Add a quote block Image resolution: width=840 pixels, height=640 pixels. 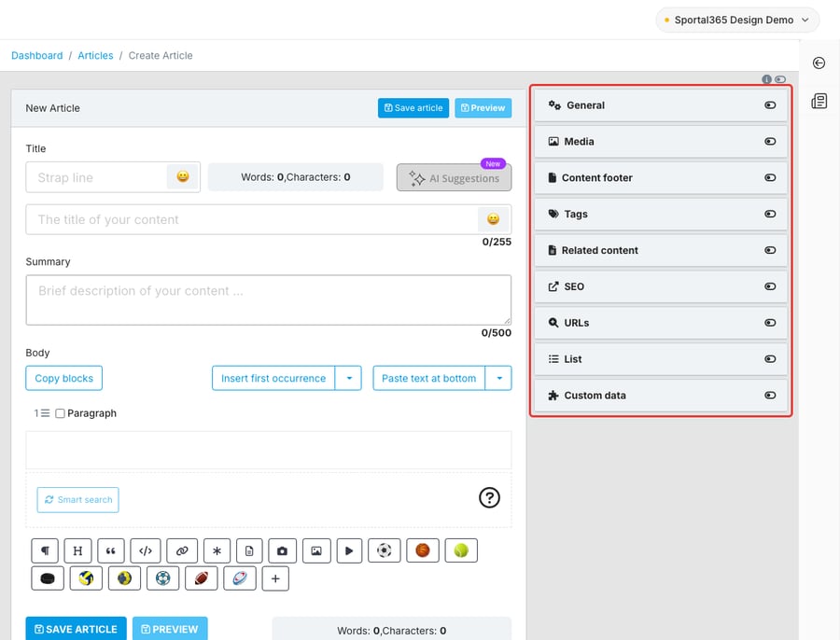pos(111,550)
